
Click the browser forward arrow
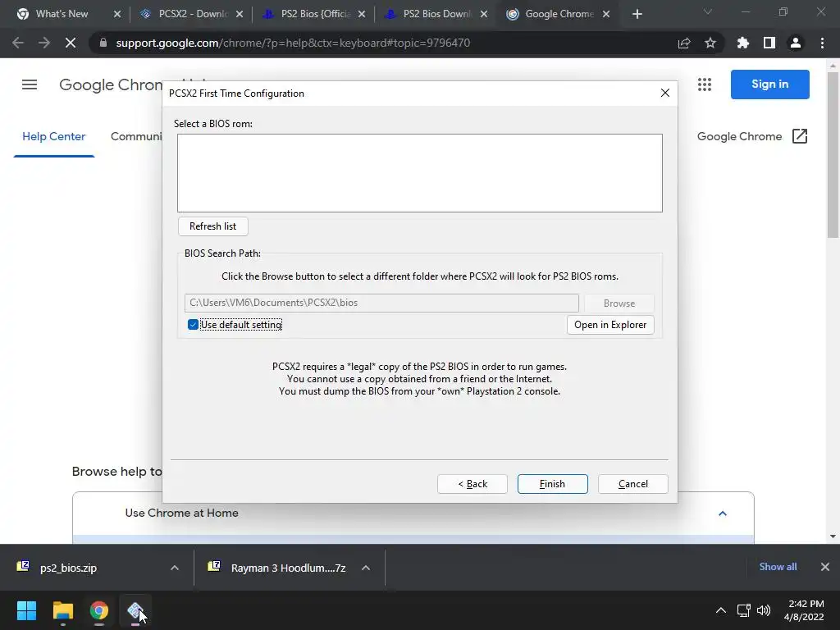[x=44, y=43]
